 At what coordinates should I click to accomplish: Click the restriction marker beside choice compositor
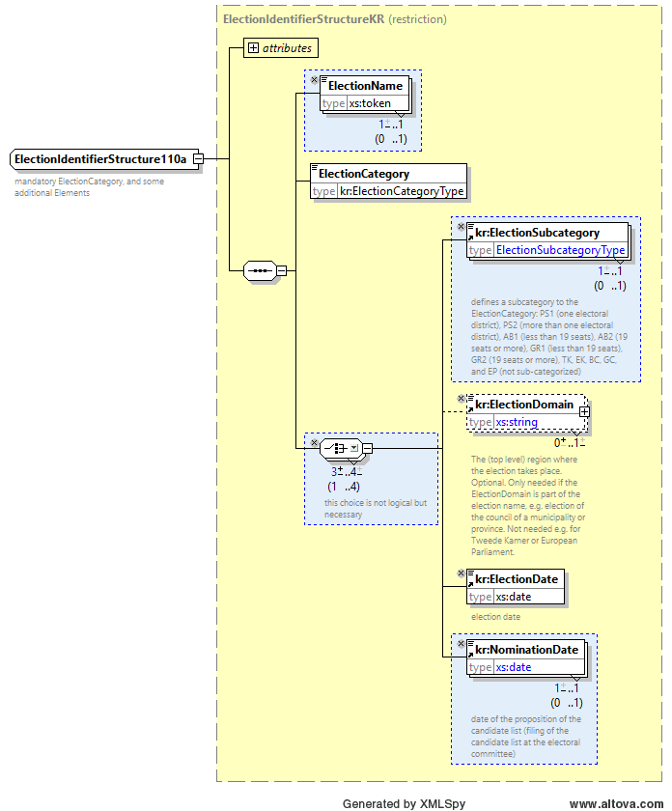[x=314, y=443]
